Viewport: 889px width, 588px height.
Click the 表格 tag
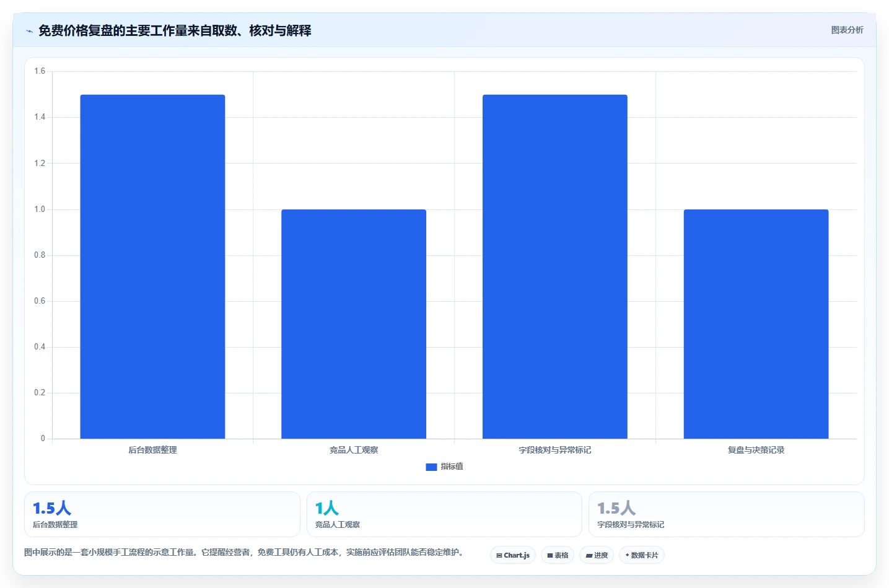[558, 555]
